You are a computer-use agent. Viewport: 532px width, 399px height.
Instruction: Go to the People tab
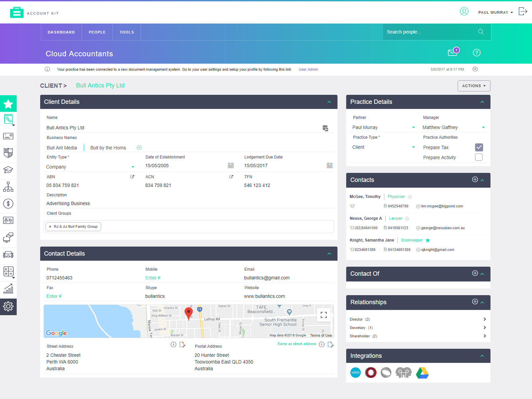coord(97,32)
